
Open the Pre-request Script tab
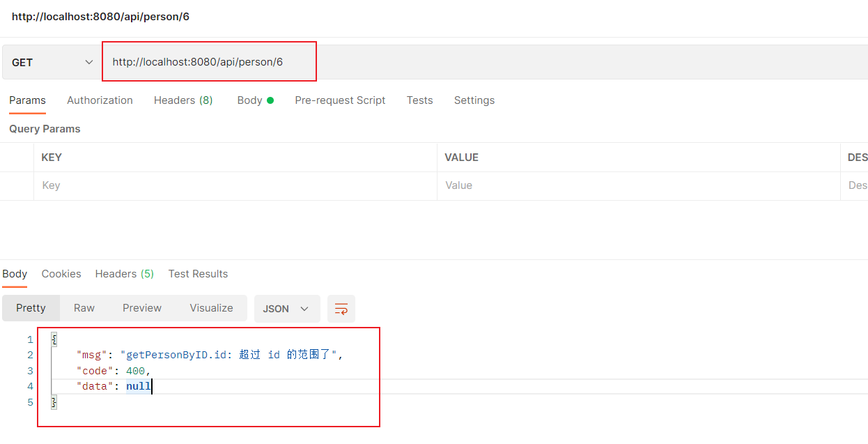pyautogui.click(x=340, y=100)
